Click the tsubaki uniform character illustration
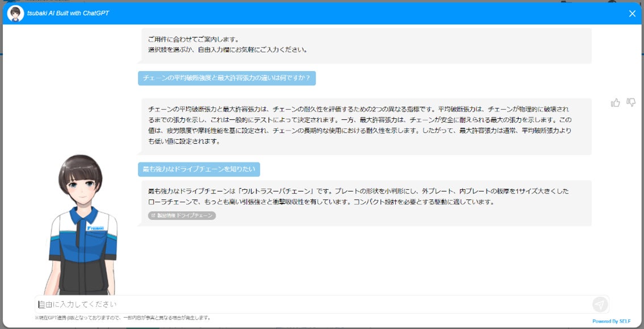644x329 pixels. 81,224
